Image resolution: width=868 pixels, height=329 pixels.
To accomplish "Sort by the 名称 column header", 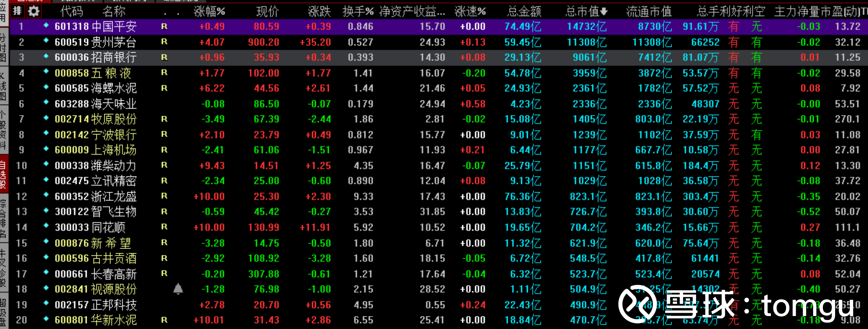I will point(114,12).
